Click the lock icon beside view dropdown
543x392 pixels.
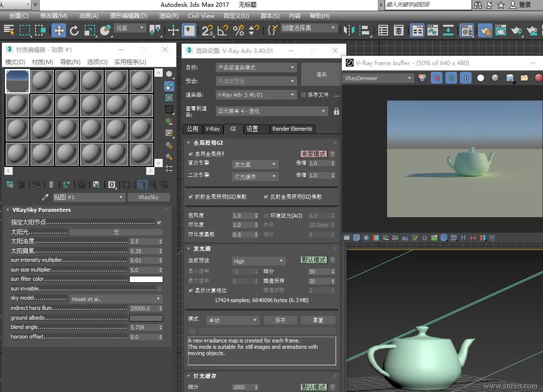[x=337, y=111]
